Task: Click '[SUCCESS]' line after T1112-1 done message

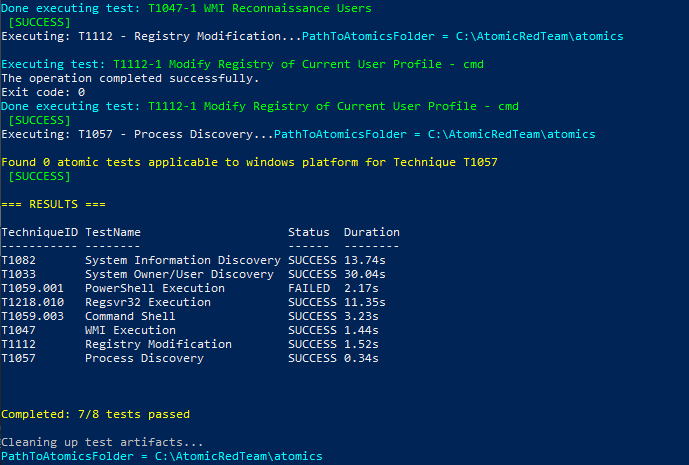Action: [40, 120]
